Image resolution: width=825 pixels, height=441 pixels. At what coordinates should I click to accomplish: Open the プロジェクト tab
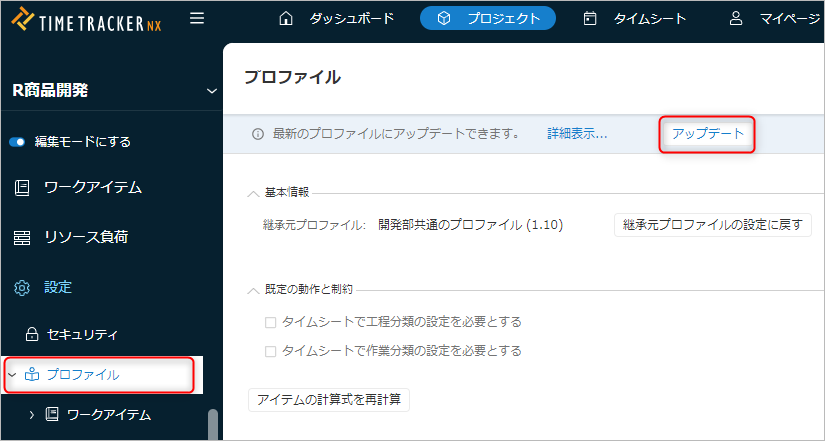488,18
